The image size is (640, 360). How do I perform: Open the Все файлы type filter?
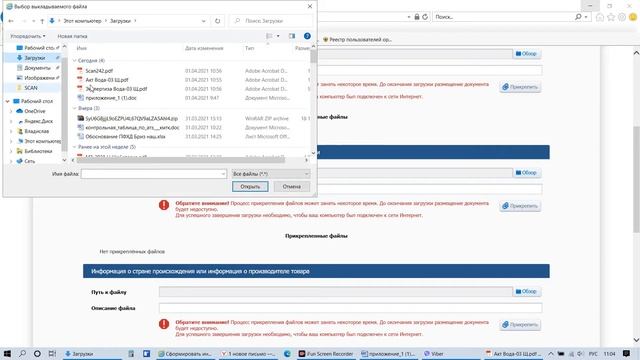pos(271,174)
